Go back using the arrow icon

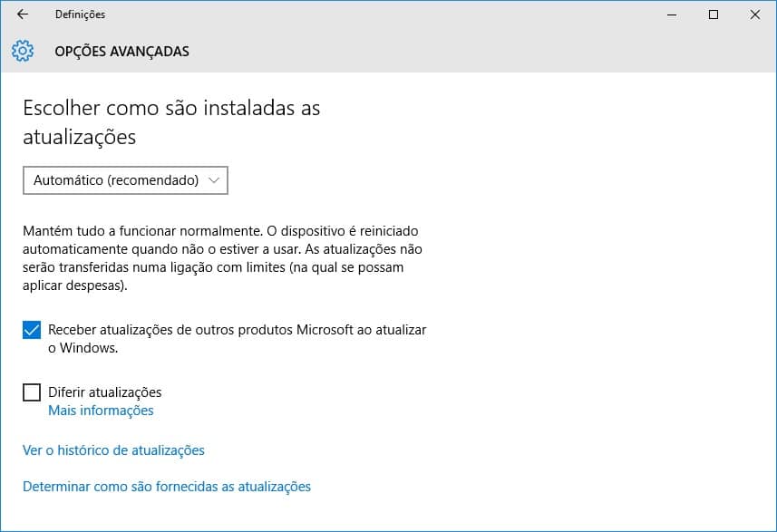[23, 15]
